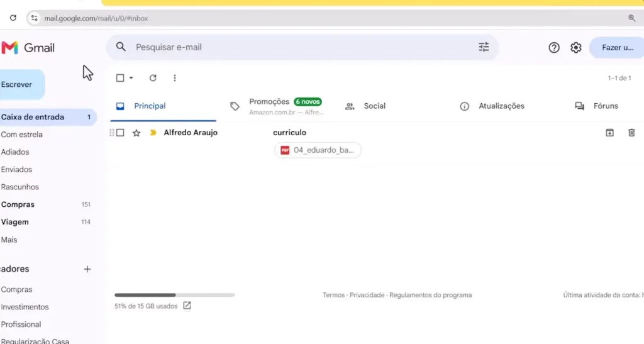Open the 04_eduardo_ba... attachment chip
644x344 pixels.
point(318,150)
